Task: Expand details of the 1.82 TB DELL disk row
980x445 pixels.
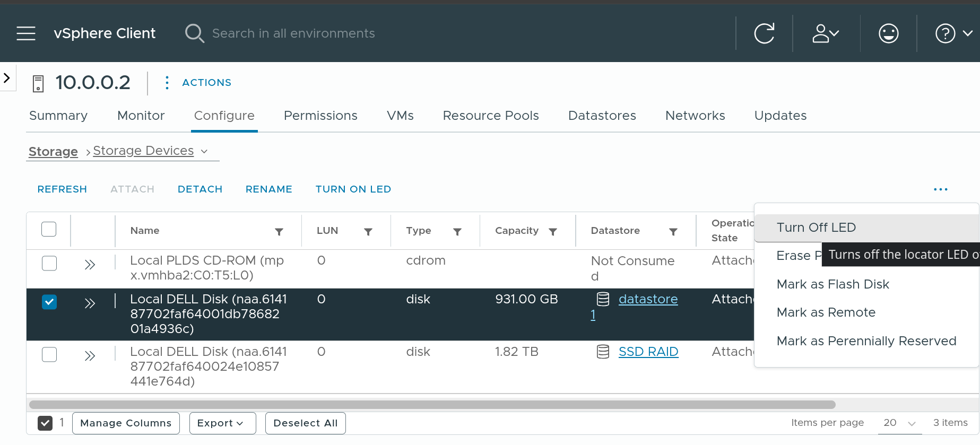Action: pos(90,355)
